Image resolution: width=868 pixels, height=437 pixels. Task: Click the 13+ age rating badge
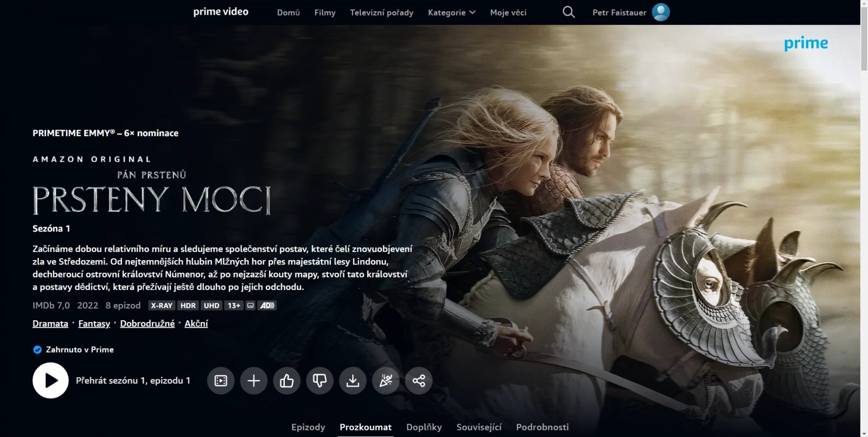coord(234,306)
